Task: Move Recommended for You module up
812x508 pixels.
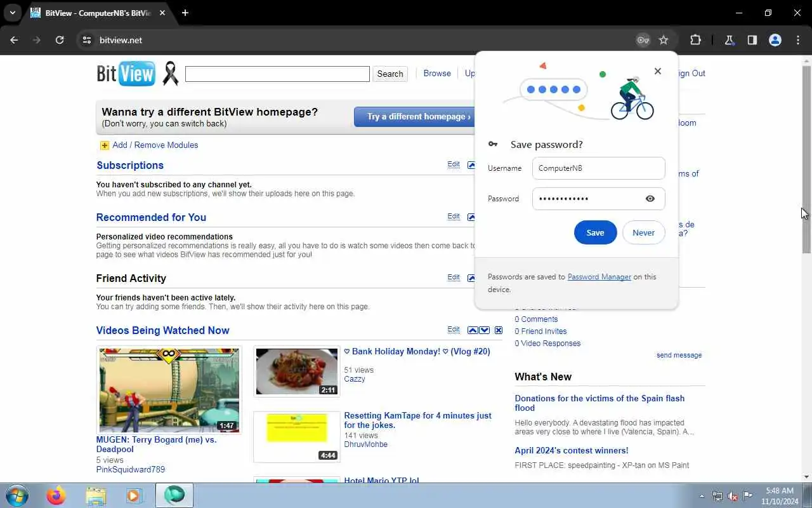Action: point(471,217)
